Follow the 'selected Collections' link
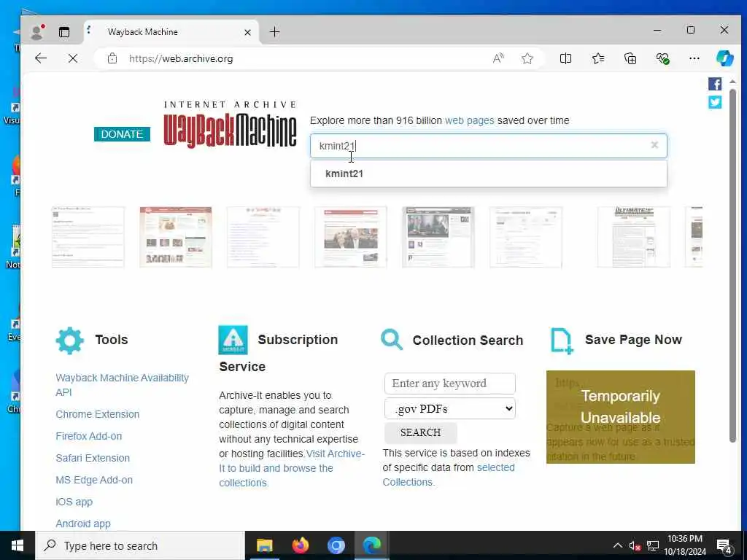 pos(449,475)
